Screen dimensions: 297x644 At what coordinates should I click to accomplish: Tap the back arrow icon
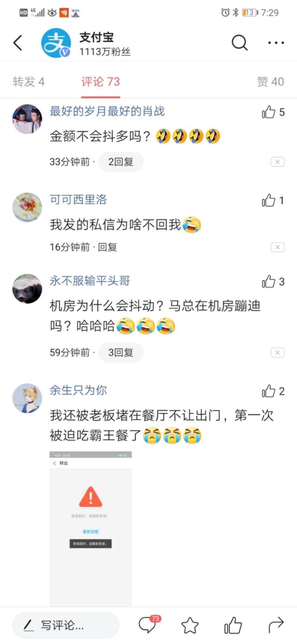tap(18, 43)
